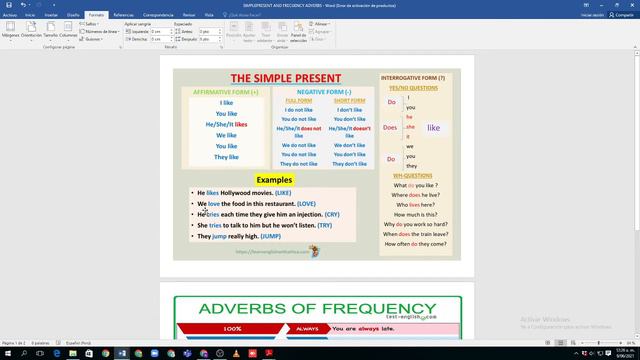This screenshot has height=360, width=640.
Task: Click the Enviar atrás button
Action: (x=282, y=32)
